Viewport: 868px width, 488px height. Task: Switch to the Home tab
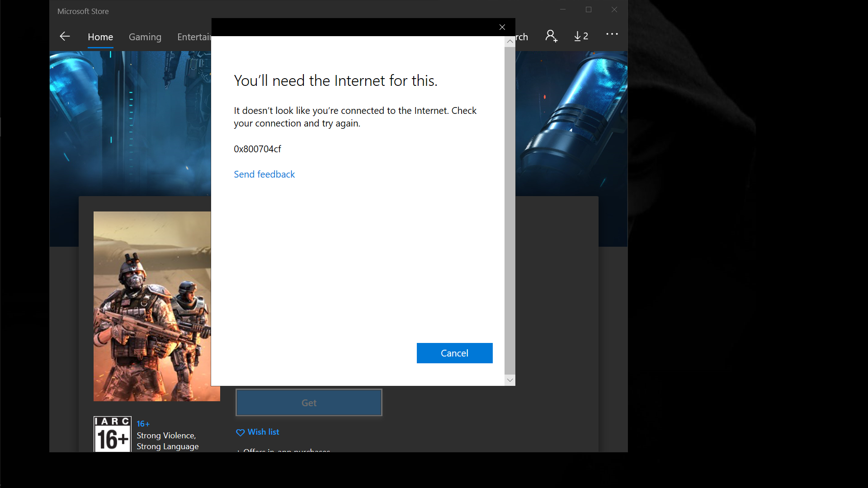(x=100, y=37)
